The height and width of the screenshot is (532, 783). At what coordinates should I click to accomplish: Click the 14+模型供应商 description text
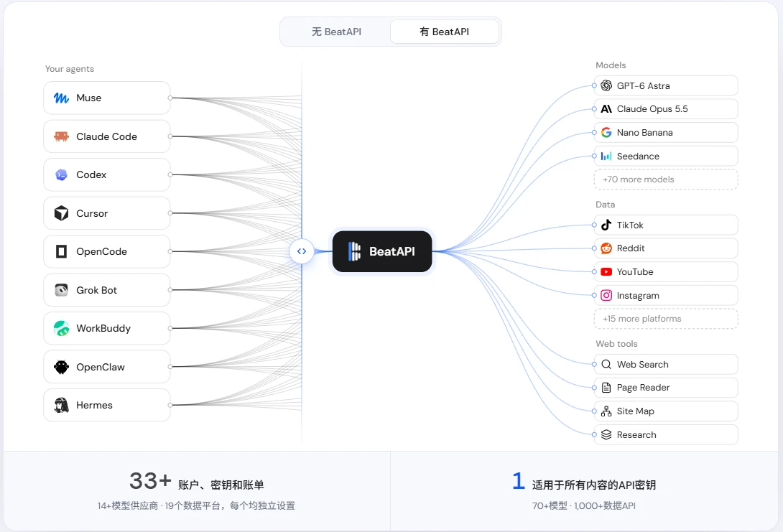pyautogui.click(x=196, y=505)
